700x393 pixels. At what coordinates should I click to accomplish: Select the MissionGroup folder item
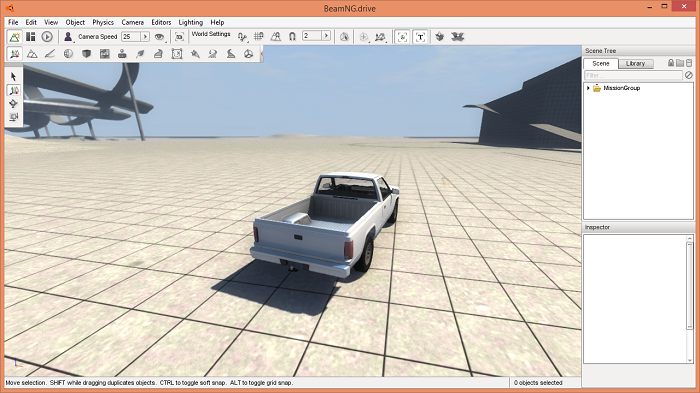pos(621,88)
